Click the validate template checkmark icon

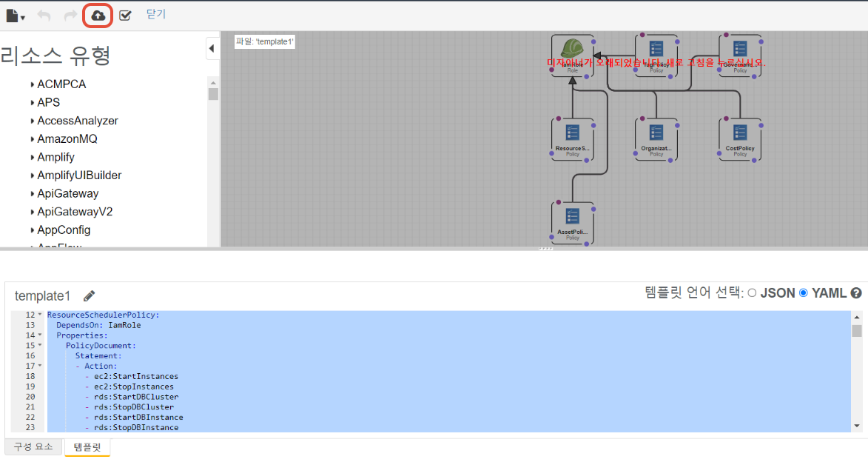pos(125,16)
